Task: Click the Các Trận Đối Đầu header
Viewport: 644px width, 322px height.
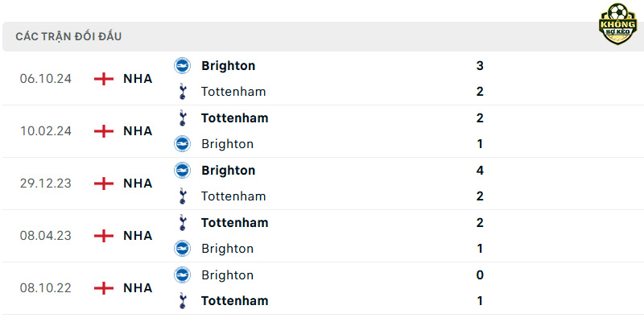Action: [68, 36]
